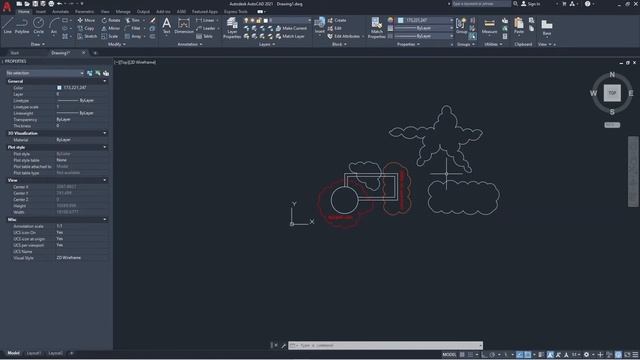
Task: Click the color swatch in Properties General
Action: pyautogui.click(x=59, y=88)
